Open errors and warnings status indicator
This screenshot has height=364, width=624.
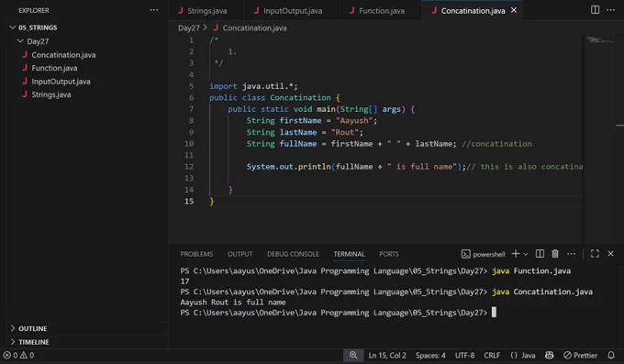pyautogui.click(x=18, y=355)
